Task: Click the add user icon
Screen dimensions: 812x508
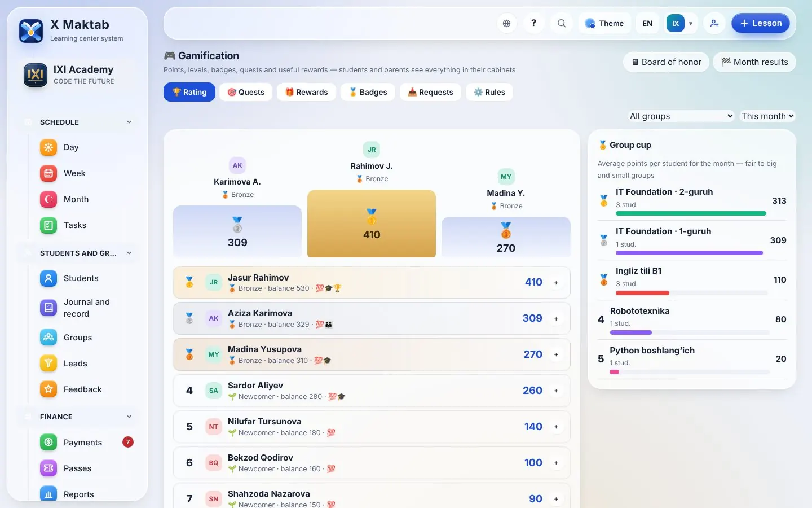Action: (x=714, y=23)
